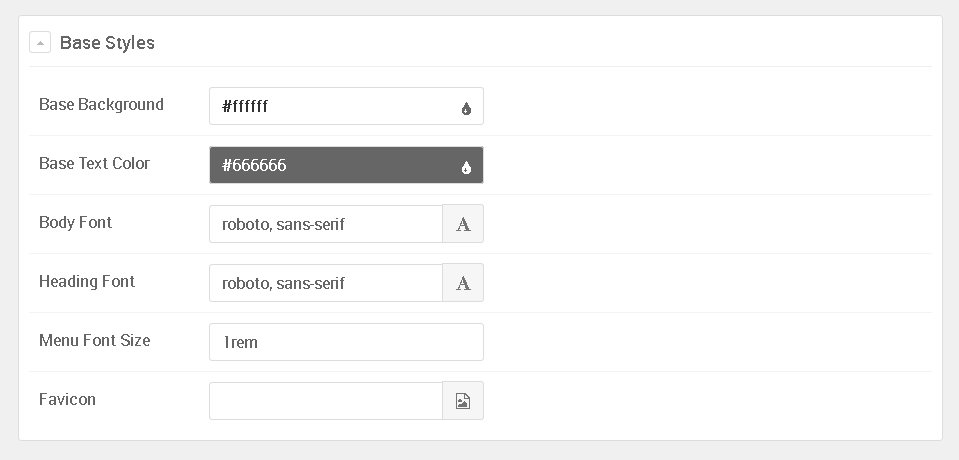
Task: Focus the Heading Font text field
Action: 325,283
